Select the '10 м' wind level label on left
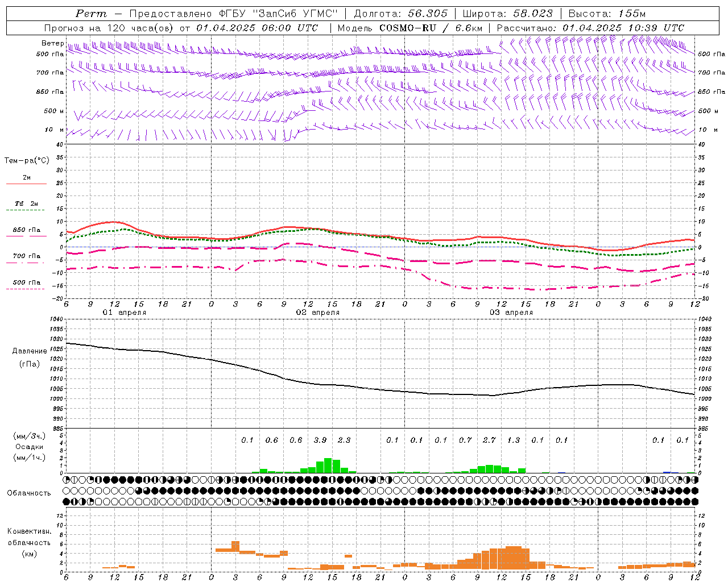Screen dimensions: 728x582 pyautogui.click(x=55, y=130)
